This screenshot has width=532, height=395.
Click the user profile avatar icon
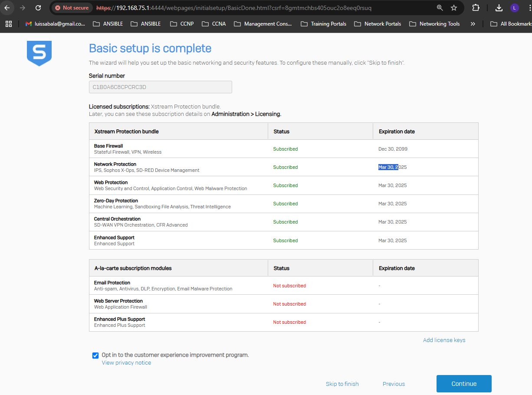[514, 8]
